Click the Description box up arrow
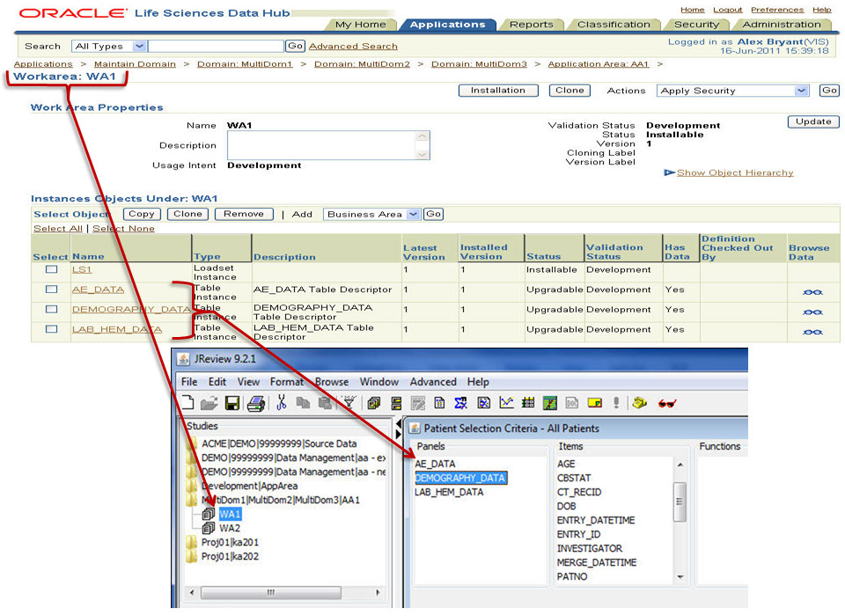This screenshot has height=616, width=845. click(422, 136)
